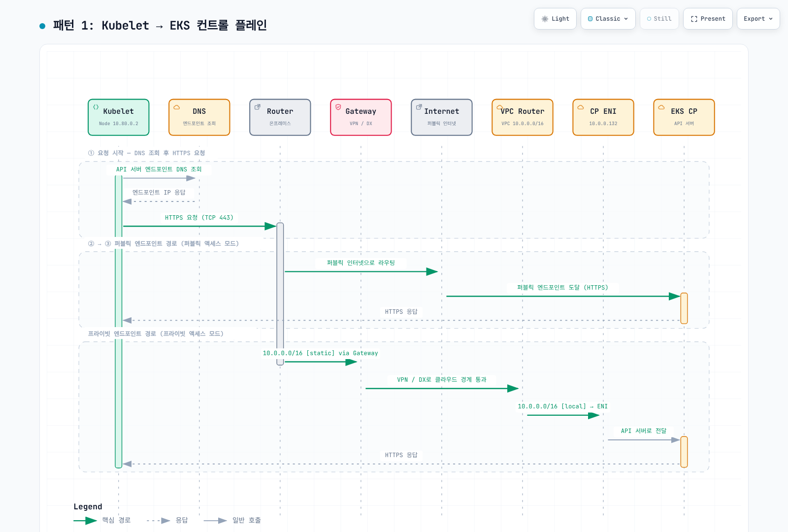This screenshot has height=532, width=788.
Task: Click the '응답' legend entry
Action: pos(167,520)
